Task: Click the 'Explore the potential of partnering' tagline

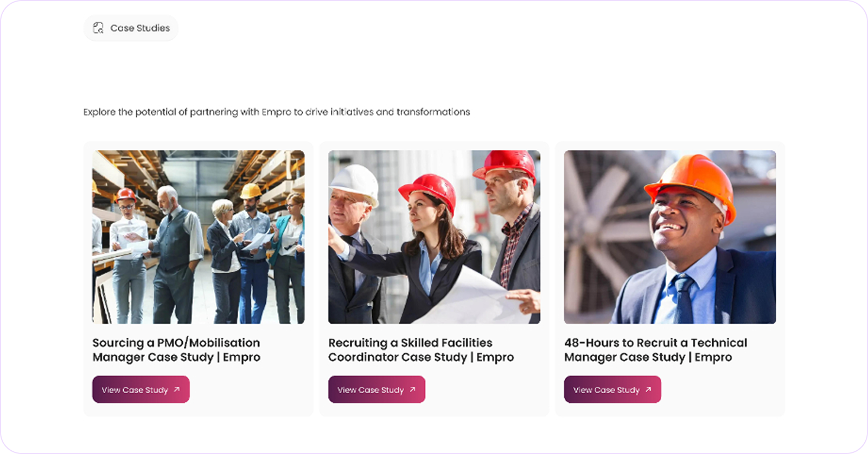Action: (277, 112)
